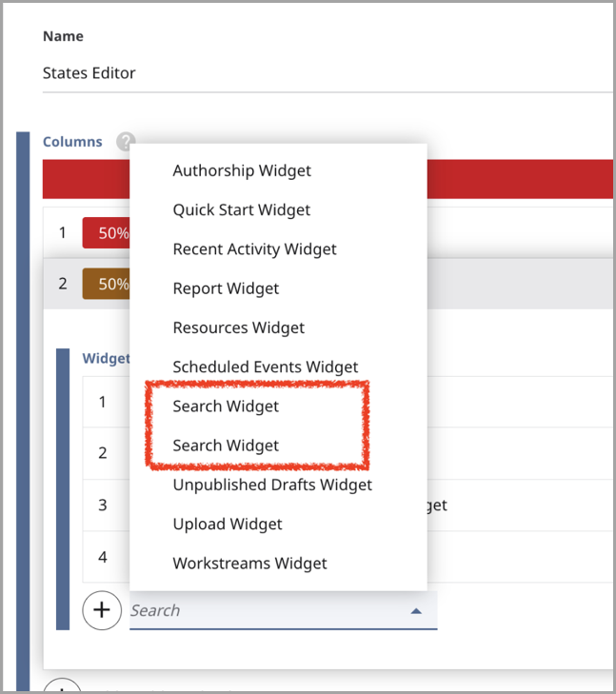The image size is (616, 694).
Task: Select Scheduled Events Widget option
Action: point(266,367)
